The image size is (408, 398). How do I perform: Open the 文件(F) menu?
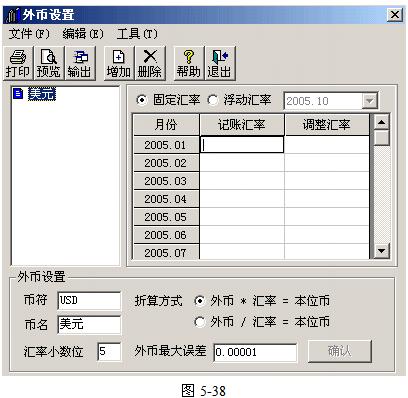pos(29,34)
